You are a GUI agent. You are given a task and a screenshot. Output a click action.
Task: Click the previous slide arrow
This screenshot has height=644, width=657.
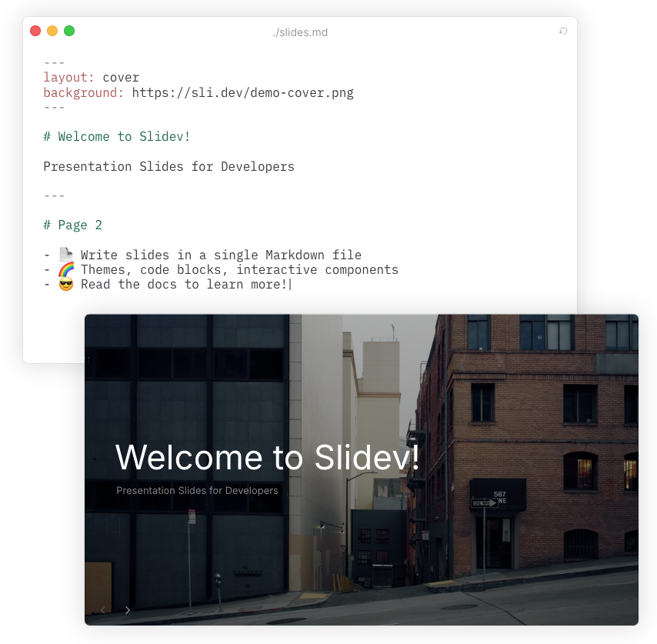click(102, 609)
